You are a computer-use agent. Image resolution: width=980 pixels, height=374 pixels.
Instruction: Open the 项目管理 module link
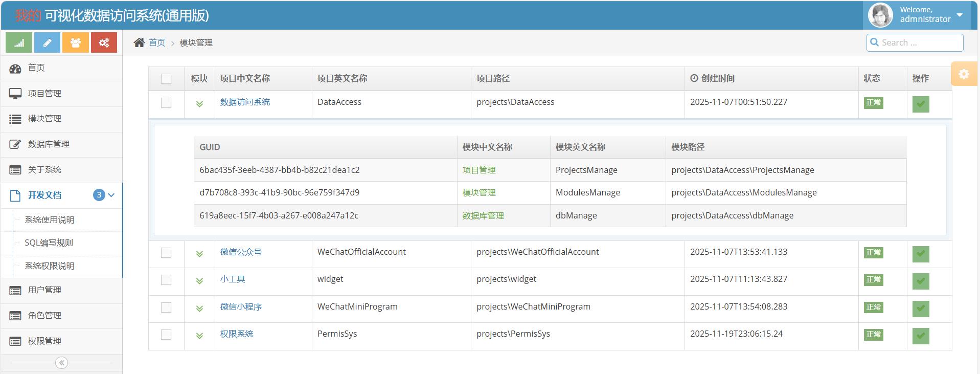click(479, 170)
